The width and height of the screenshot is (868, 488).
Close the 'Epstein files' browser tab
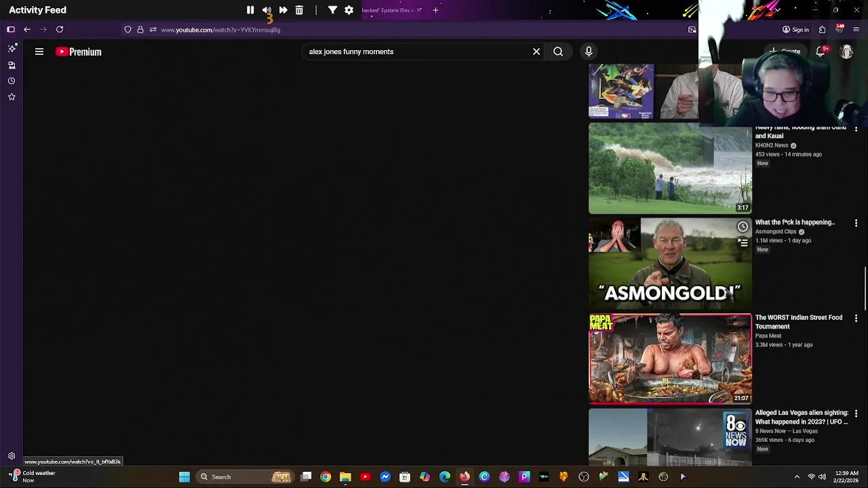(418, 10)
